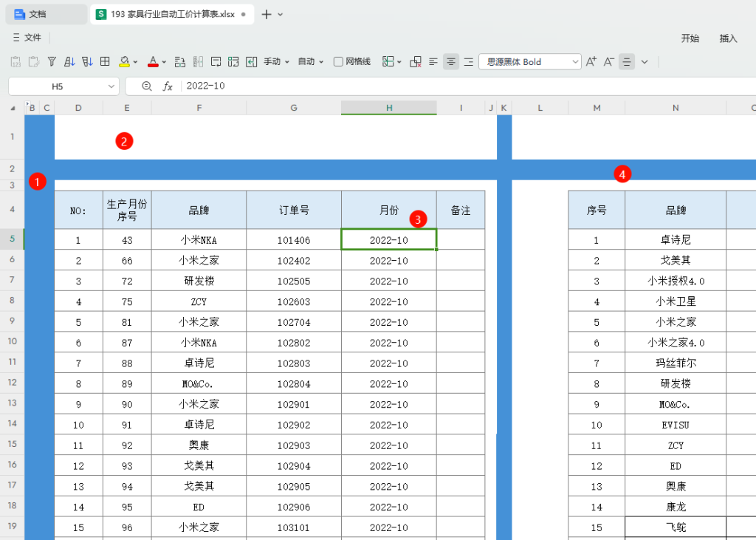The image size is (756, 540).
Task: Click the 订单号 header cell
Action: click(x=294, y=210)
